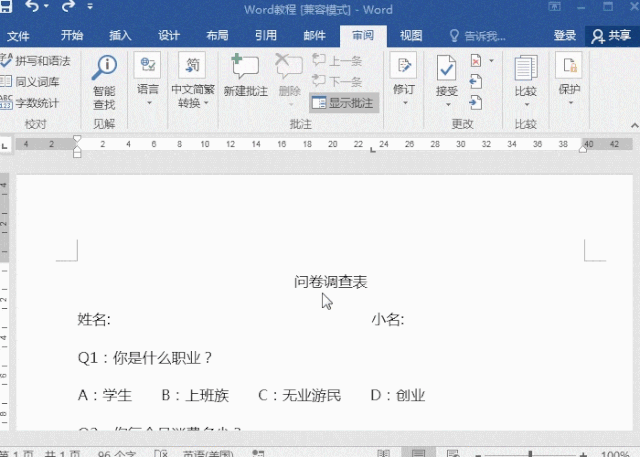This screenshot has width=640, height=457.
Task: Click the first line indent marker on ruler
Action: click(77, 139)
